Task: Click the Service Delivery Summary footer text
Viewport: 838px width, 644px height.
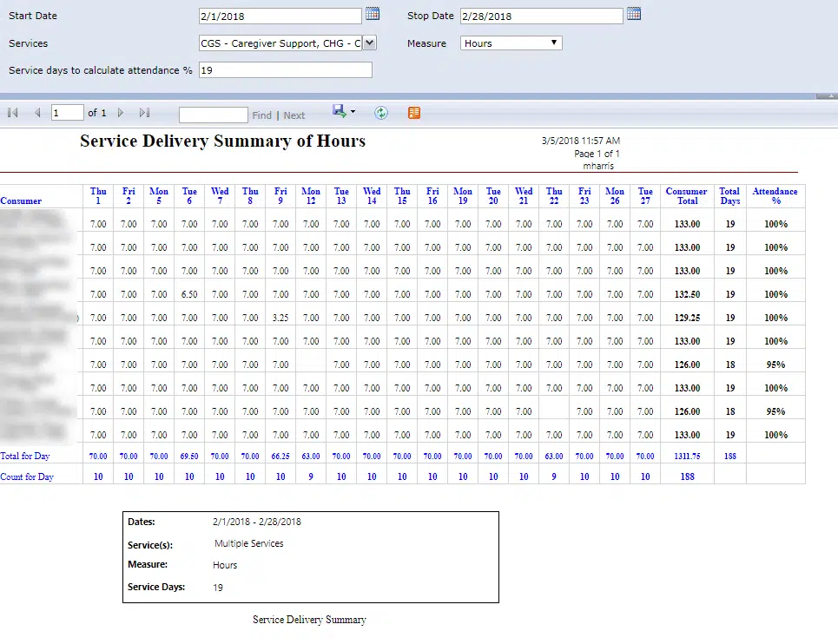Action: (309, 620)
